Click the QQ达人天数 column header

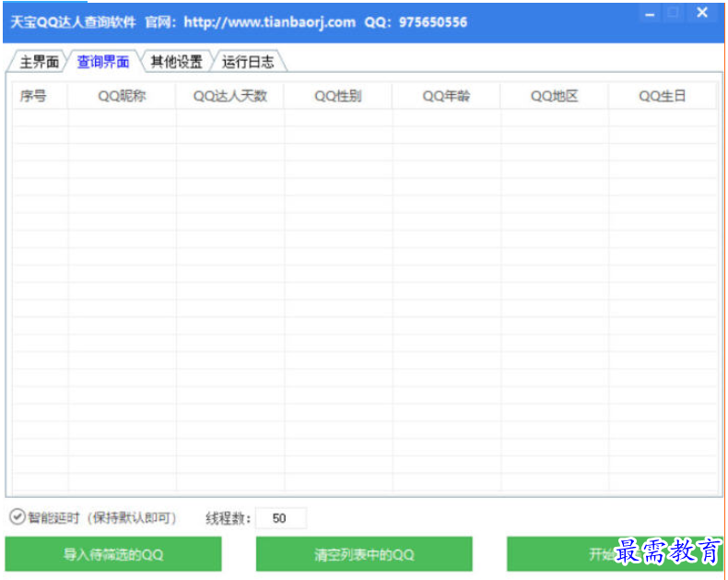click(229, 96)
